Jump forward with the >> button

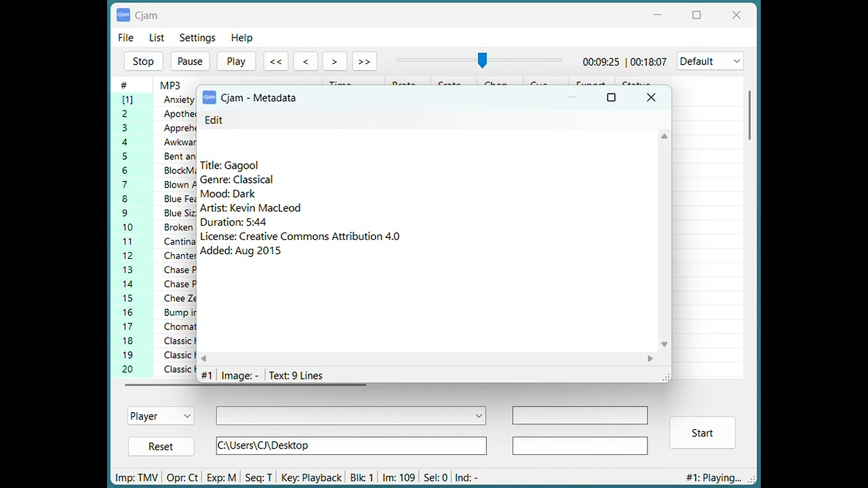(x=364, y=61)
